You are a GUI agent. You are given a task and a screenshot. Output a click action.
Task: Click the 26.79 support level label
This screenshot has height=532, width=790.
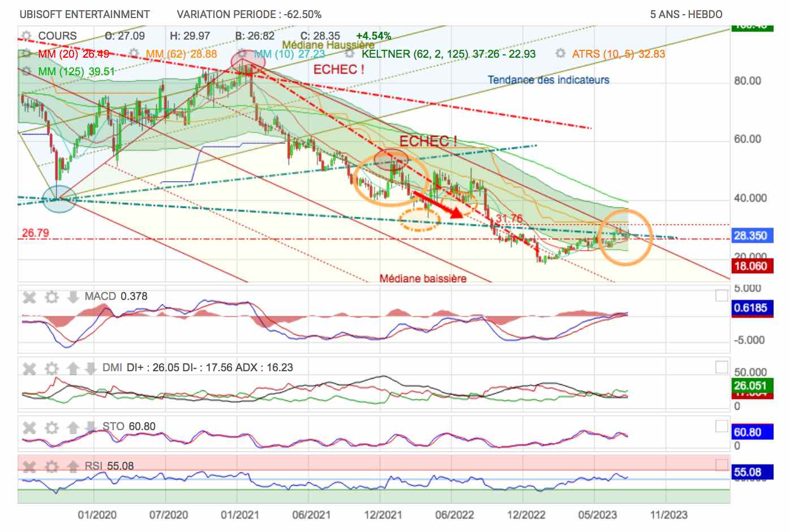coord(35,233)
